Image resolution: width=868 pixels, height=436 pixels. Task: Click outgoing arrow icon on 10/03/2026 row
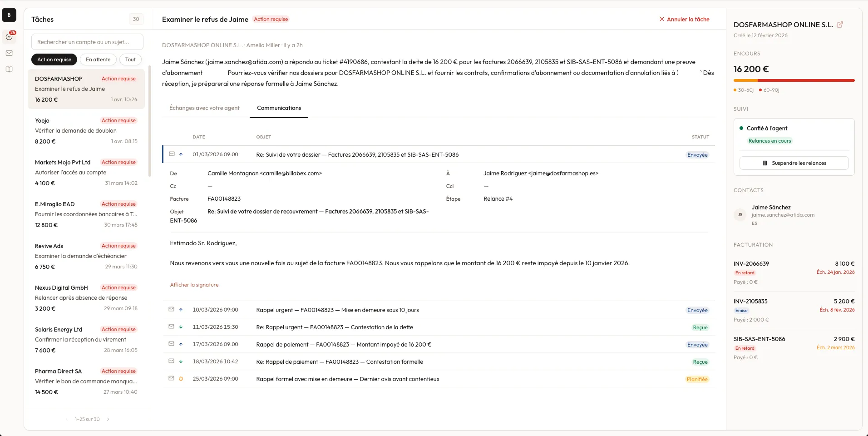coord(181,310)
